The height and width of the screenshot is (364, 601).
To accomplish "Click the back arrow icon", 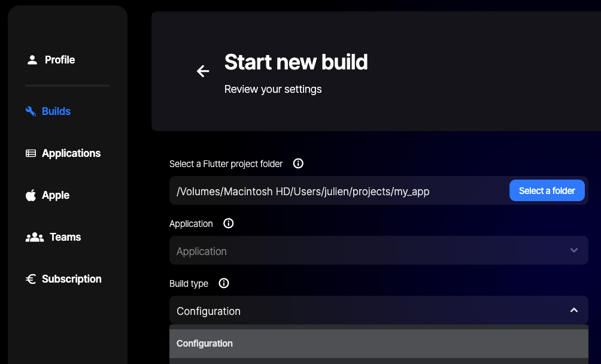I will tap(203, 71).
